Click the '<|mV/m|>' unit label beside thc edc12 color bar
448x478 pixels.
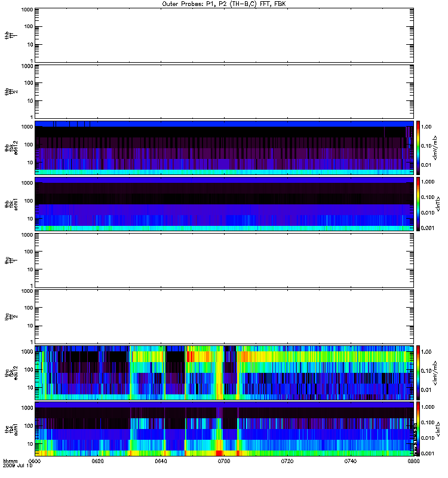coord(435,373)
